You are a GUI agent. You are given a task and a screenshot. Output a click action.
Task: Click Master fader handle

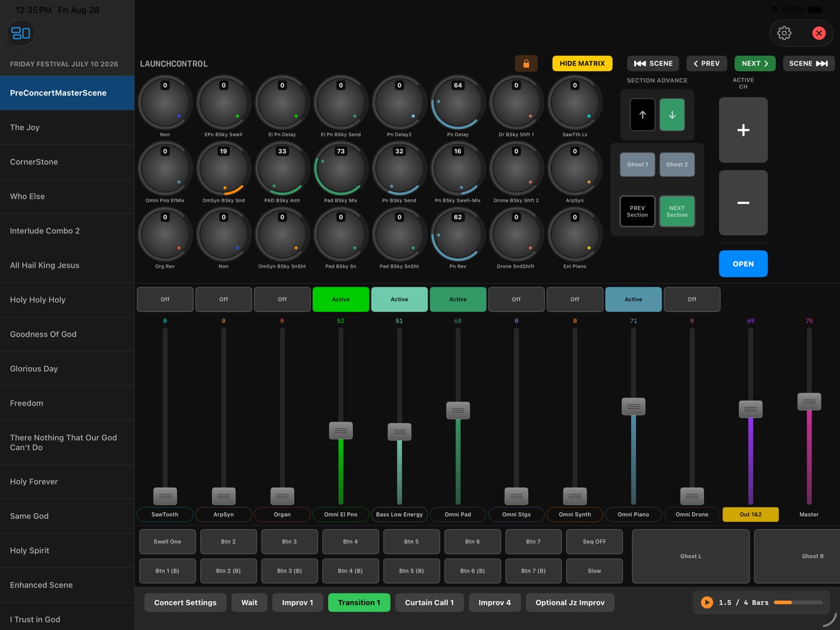click(809, 402)
